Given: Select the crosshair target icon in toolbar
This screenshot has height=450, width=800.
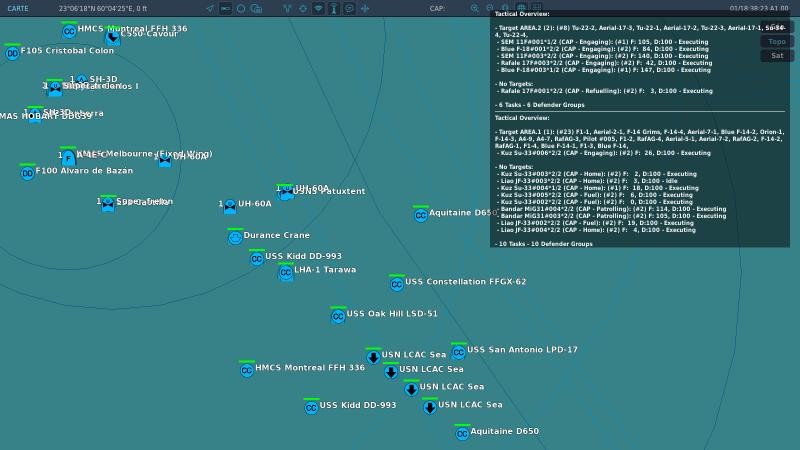Looking at the screenshot, I should (x=303, y=8).
